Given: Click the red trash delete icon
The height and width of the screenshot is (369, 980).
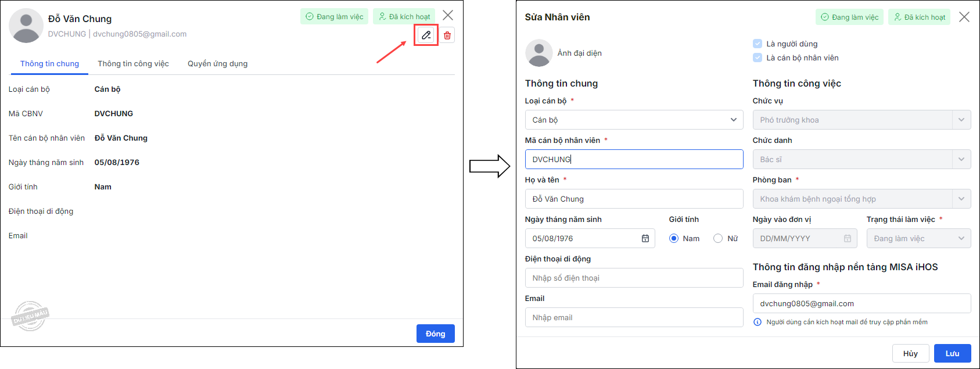Looking at the screenshot, I should click(447, 35).
